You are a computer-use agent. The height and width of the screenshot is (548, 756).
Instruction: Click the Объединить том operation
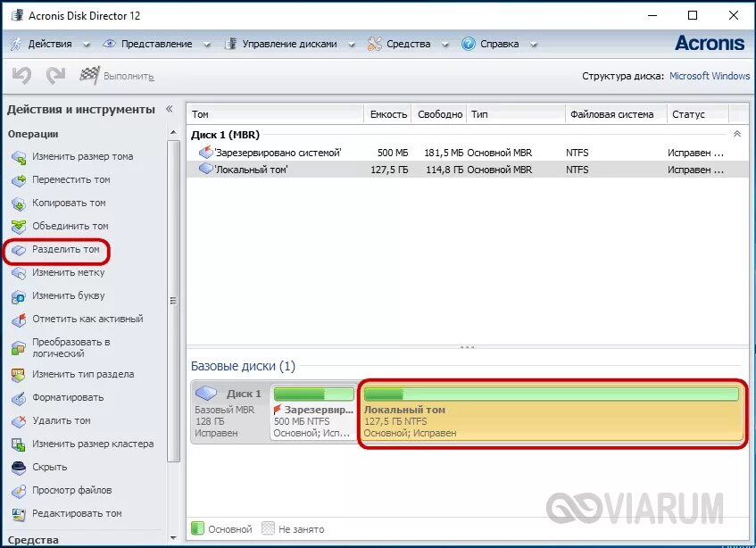(70, 226)
